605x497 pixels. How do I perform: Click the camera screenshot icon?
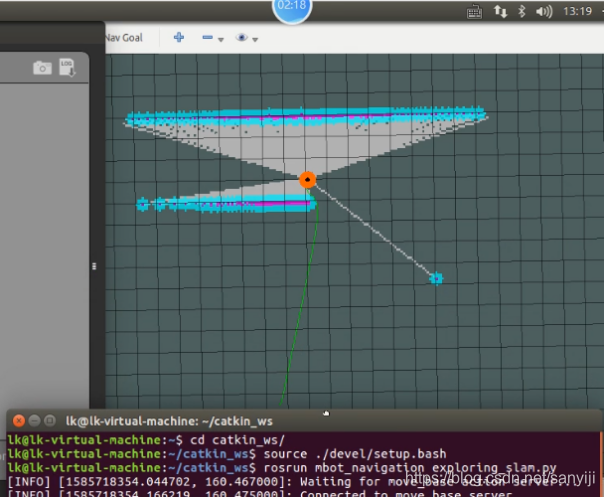point(42,68)
